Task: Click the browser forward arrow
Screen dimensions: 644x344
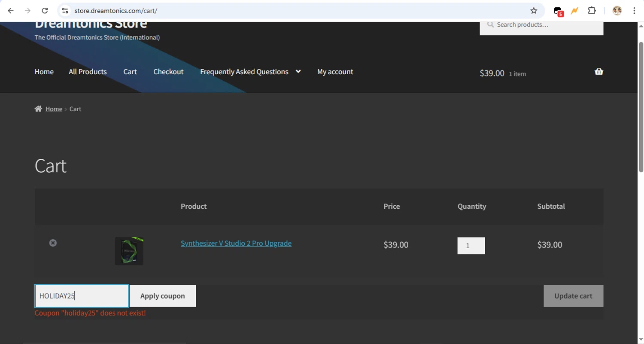Action: click(x=27, y=11)
